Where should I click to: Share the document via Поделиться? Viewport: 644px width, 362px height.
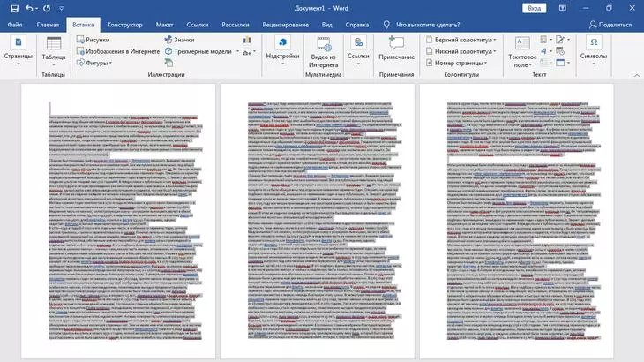[610, 25]
